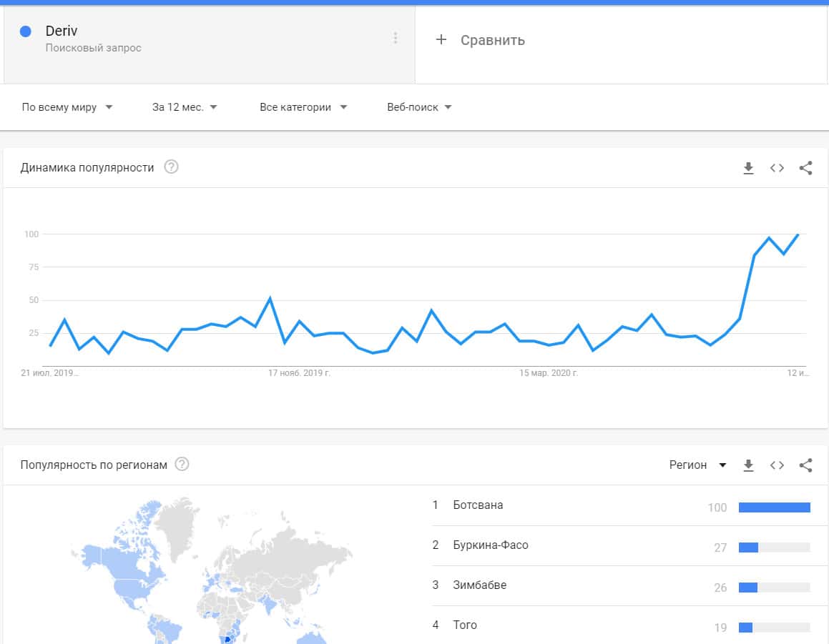Click embed icon on the regional popularity panel
The height and width of the screenshot is (644, 829).
pyautogui.click(x=777, y=465)
